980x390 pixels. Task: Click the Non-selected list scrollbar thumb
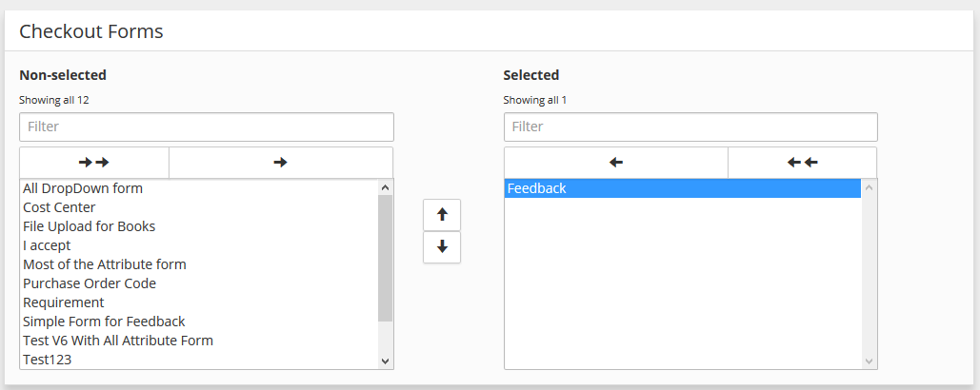click(x=385, y=257)
